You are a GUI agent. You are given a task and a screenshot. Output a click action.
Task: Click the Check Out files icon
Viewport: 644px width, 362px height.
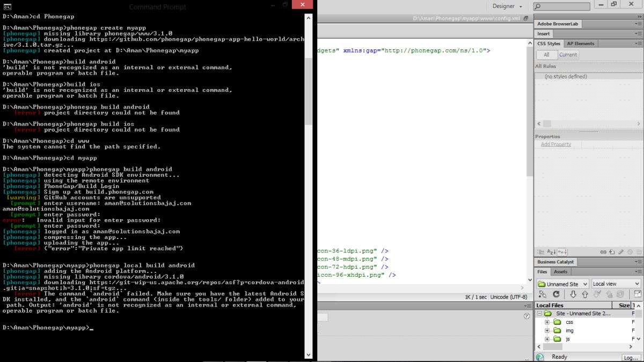pyautogui.click(x=597, y=294)
